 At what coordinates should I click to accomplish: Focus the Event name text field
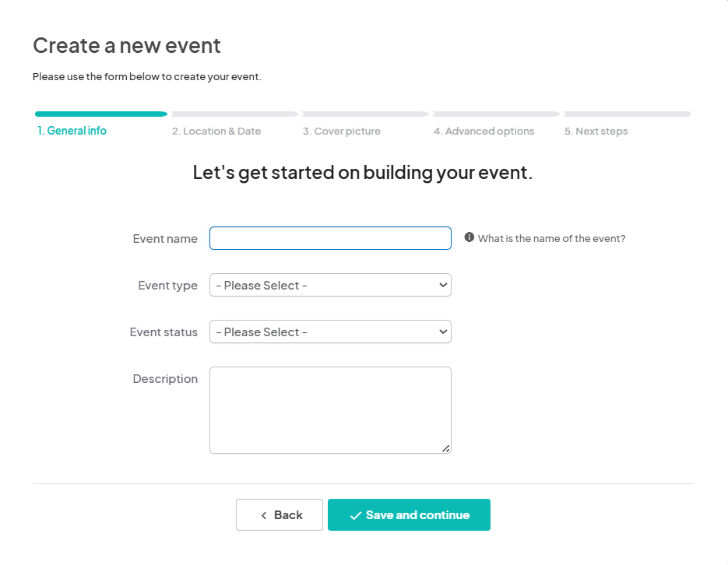330,238
